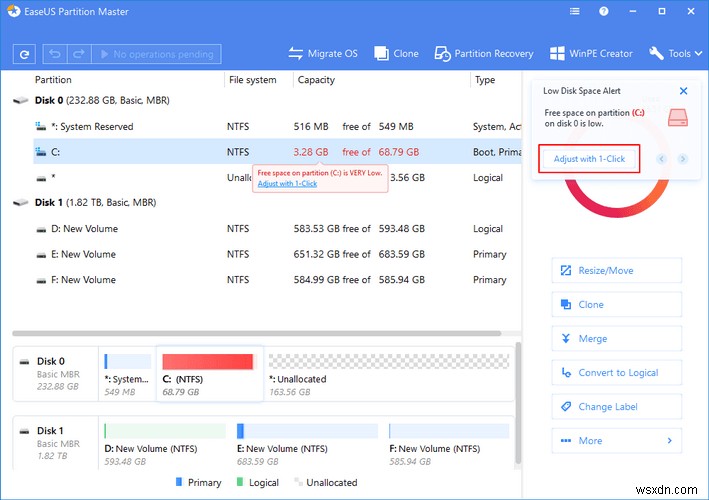Select C: partition row
Image resolution: width=709 pixels, height=500 pixels.
pos(277,152)
